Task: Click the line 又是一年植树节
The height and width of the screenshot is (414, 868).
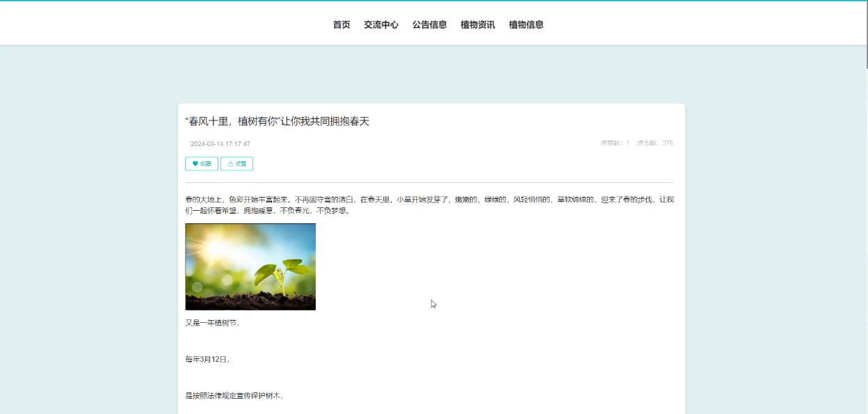Action: coord(212,323)
